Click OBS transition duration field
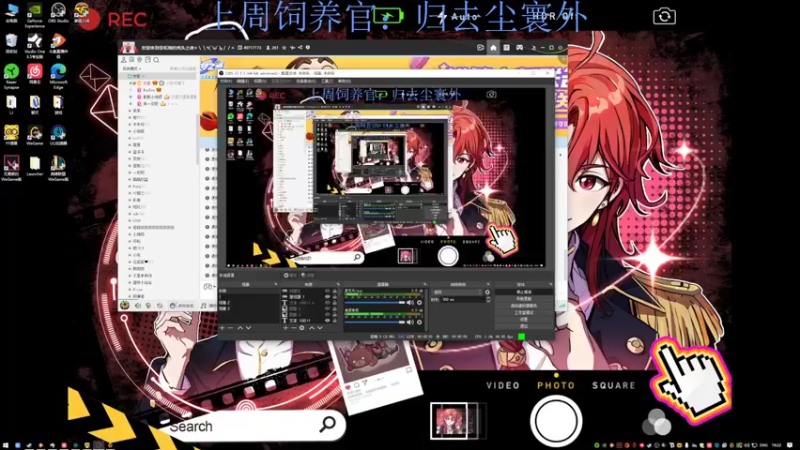 coord(463,299)
